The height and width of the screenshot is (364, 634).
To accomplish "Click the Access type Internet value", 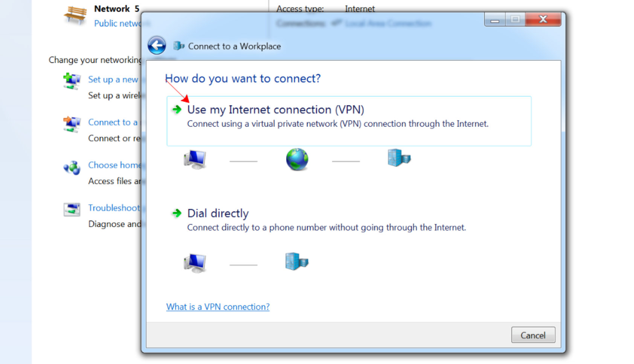I will pos(360,9).
